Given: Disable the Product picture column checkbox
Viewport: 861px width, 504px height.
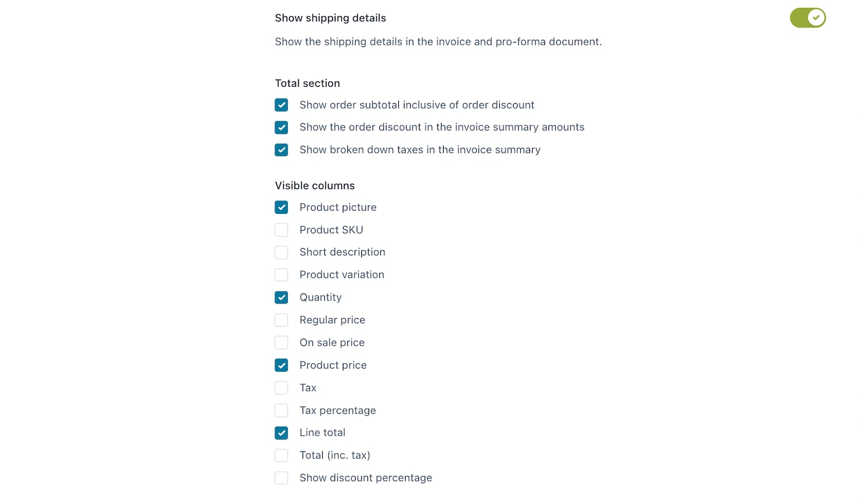Looking at the screenshot, I should (281, 207).
